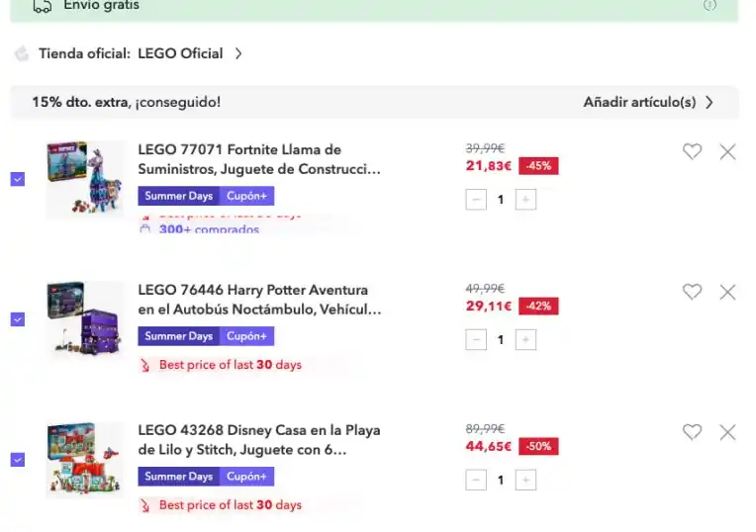
Task: Click the delivery truck icon beside Envío gratis
Action: [x=42, y=6]
